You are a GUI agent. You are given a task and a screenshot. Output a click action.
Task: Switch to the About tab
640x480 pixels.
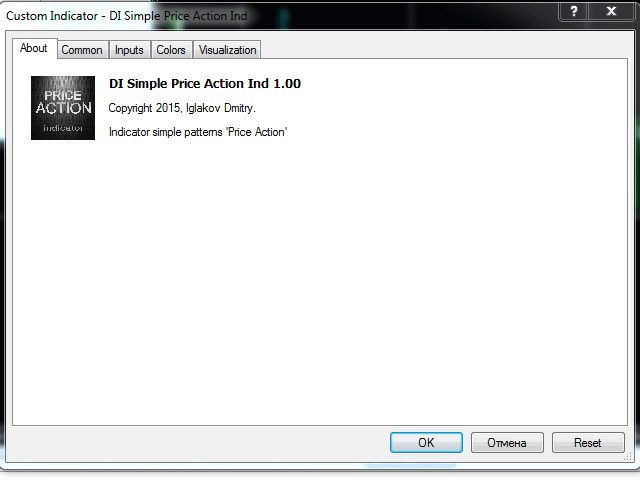point(34,48)
